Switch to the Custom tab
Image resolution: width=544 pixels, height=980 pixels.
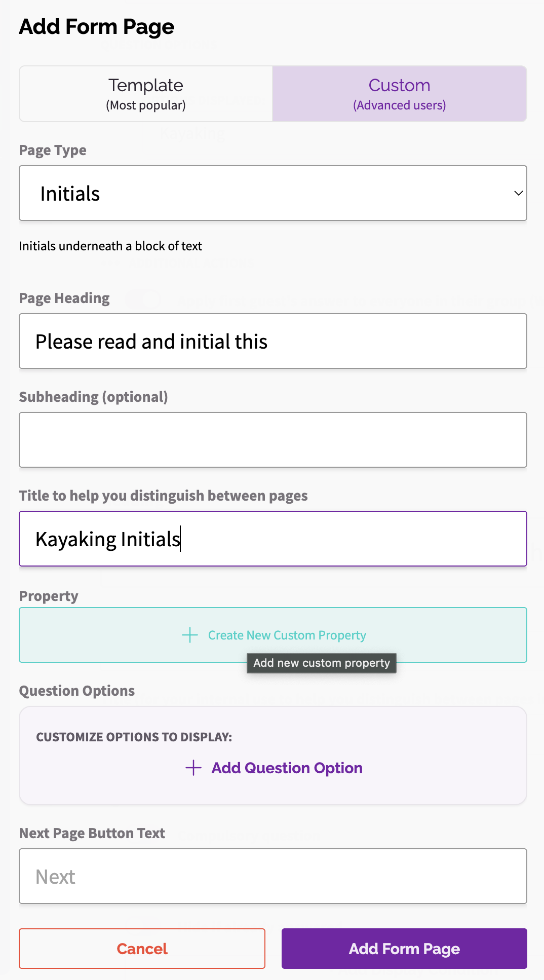(399, 93)
